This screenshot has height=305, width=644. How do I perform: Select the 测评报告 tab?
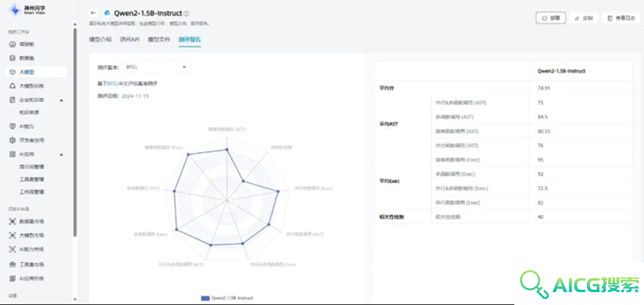pos(190,40)
